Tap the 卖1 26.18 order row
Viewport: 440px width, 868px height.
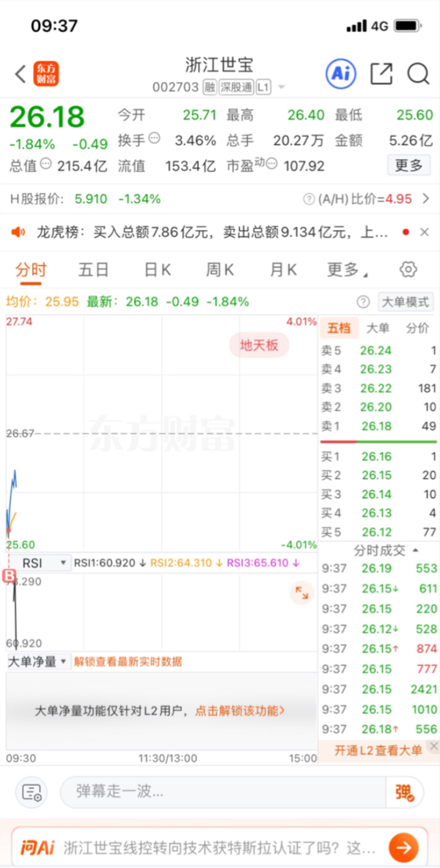(x=378, y=426)
